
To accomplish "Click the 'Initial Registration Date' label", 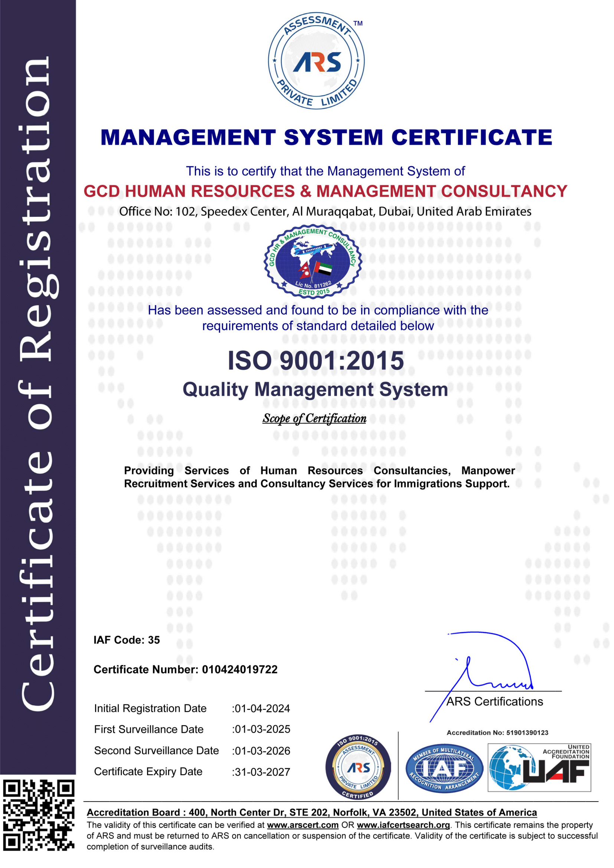I will pyautogui.click(x=150, y=708).
